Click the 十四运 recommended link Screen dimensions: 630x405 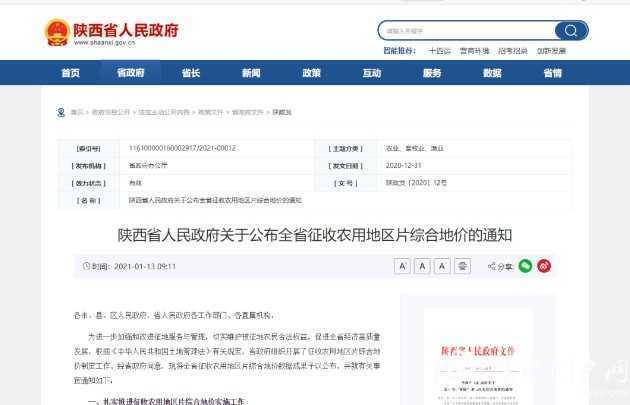coord(439,50)
